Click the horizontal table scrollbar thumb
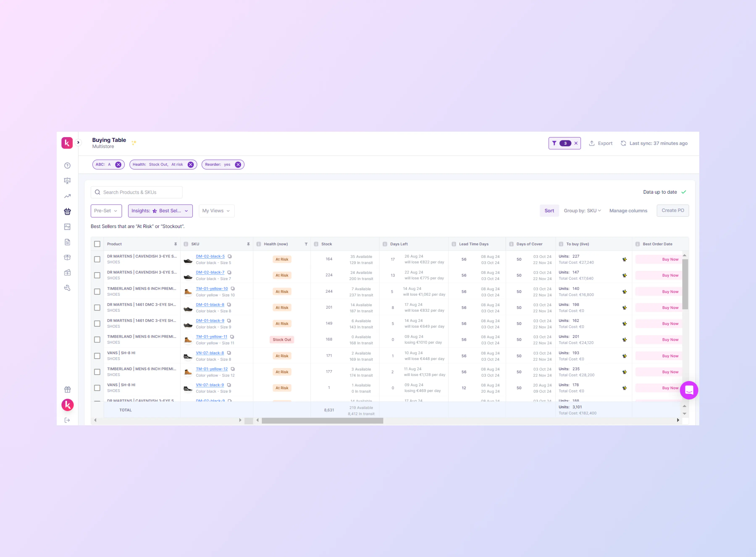Screen dimensions: 756x557 click(322, 420)
